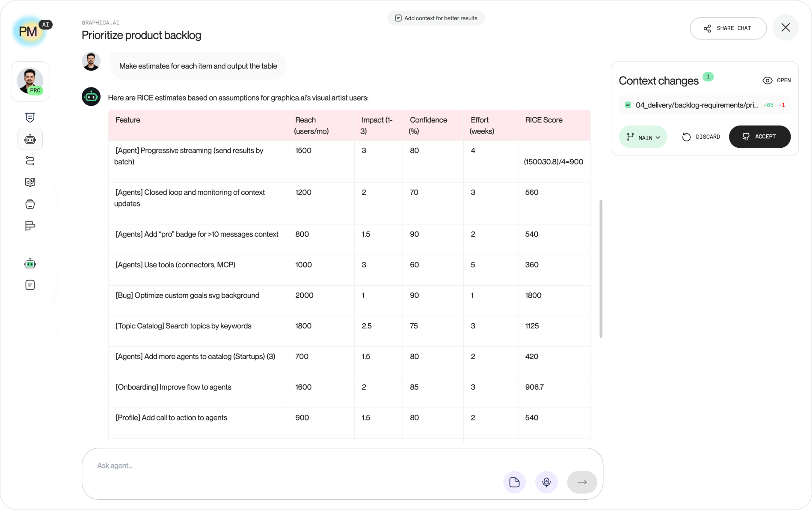
Task: Select Add call to action to agents row
Action: [350, 423]
